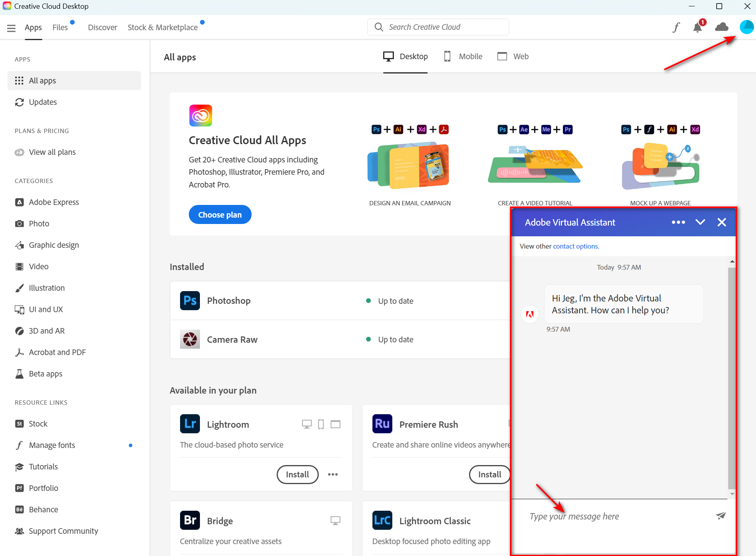The height and width of the screenshot is (556, 756).
Task: Open View all plans
Action: pos(74,152)
